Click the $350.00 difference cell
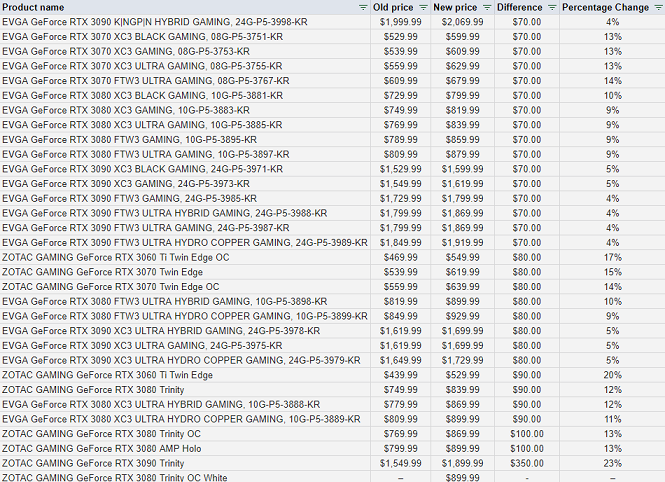665x482 pixels. coord(526,463)
